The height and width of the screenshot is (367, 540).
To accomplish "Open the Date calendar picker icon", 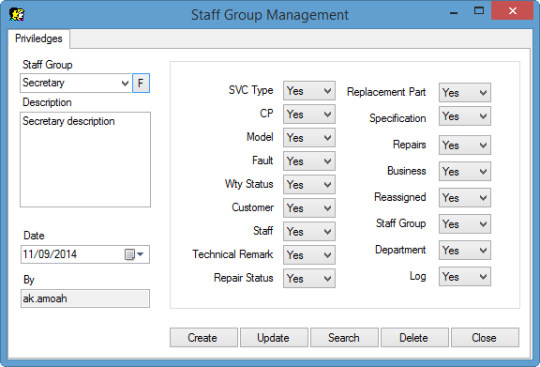I will coord(134,254).
